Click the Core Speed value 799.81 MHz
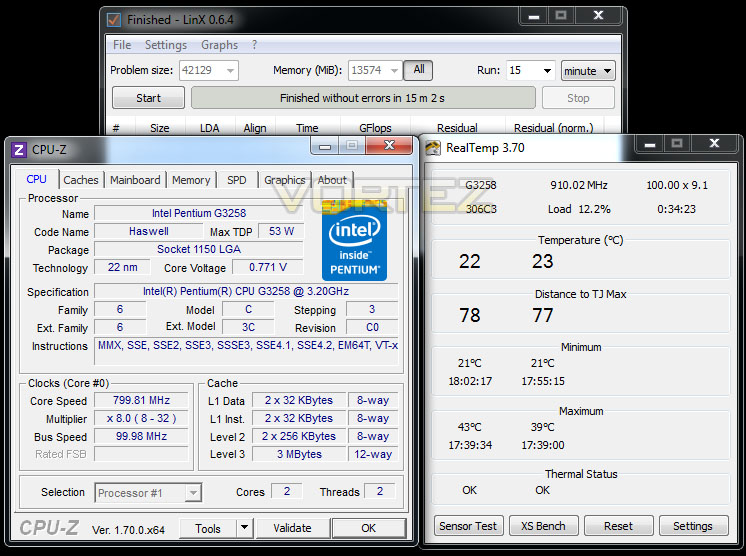 (x=141, y=400)
